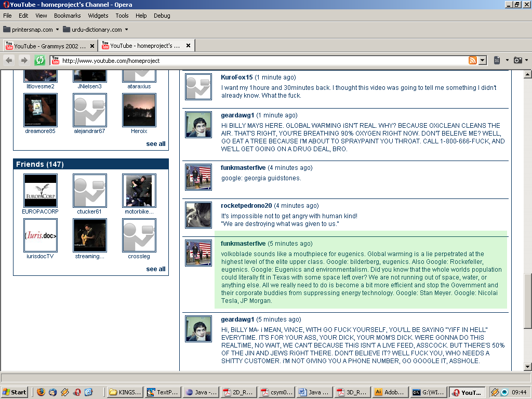Switch to KINGS folder taskbar button
This screenshot has width=532, height=399.
(125, 392)
